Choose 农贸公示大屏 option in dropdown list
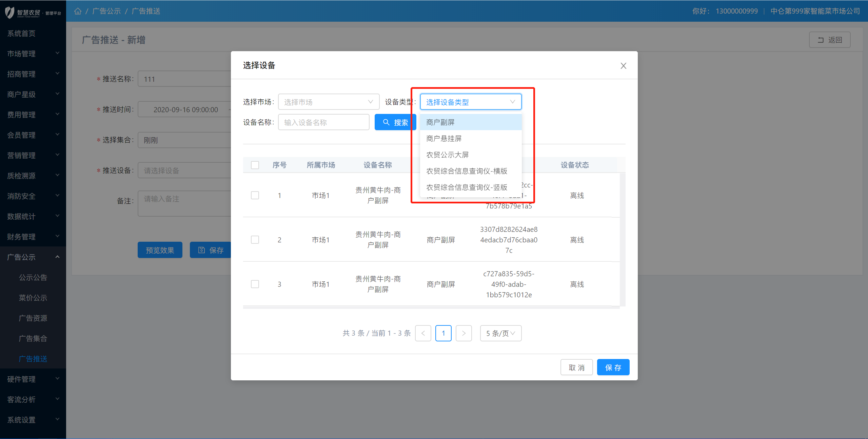 (447, 155)
